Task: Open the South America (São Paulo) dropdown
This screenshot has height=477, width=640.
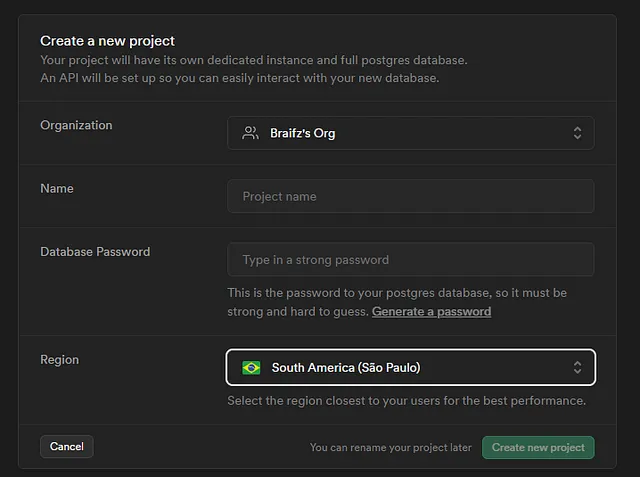Action: tap(410, 368)
